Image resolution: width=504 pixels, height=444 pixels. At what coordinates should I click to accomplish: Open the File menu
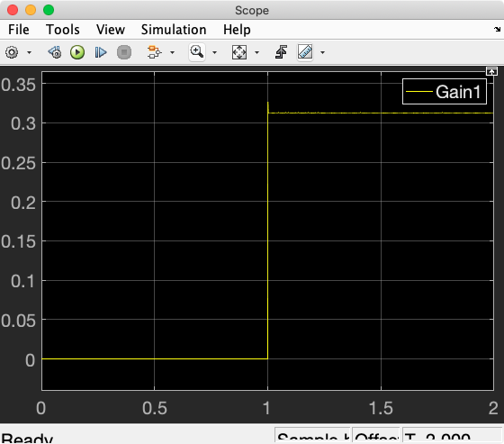pos(19,30)
